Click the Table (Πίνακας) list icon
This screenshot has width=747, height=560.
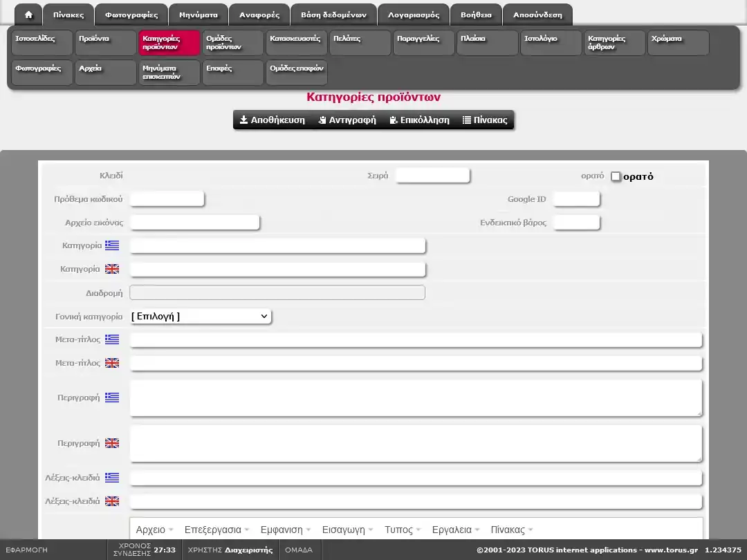tap(467, 120)
